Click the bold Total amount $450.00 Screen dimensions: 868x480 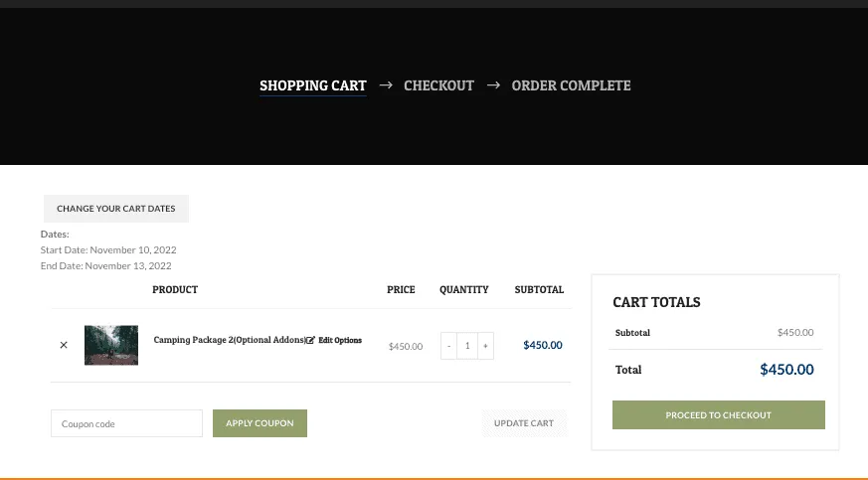(786, 370)
